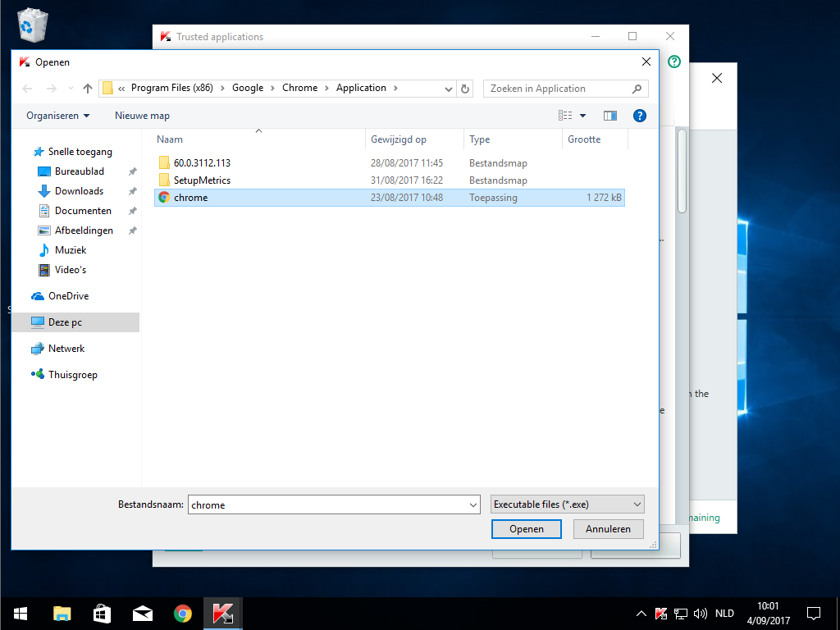
Task: Show hidden system tray icons
Action: [x=641, y=614]
